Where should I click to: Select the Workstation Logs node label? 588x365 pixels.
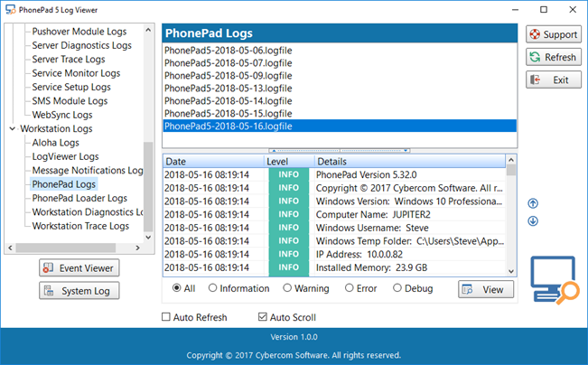[x=56, y=128]
